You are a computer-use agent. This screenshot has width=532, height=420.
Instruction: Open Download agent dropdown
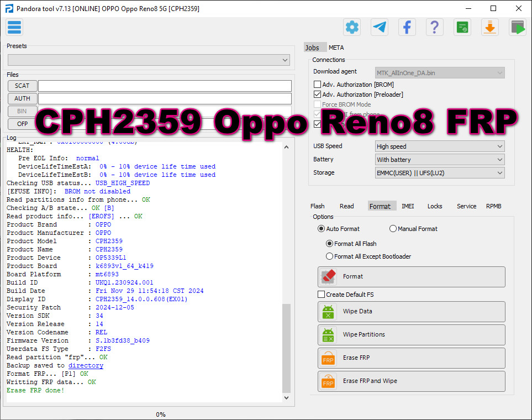pyautogui.click(x=440, y=72)
